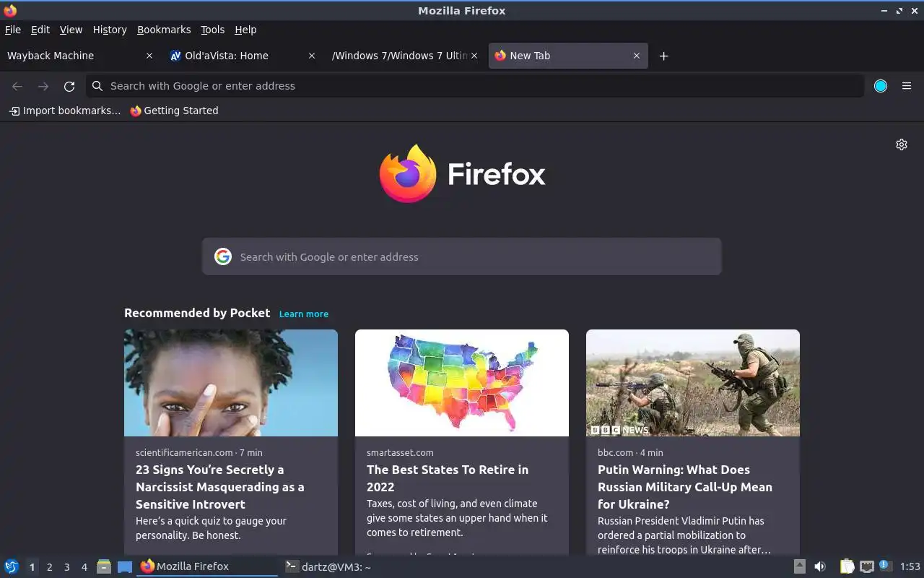Switch to workspace 4 in taskbar

pyautogui.click(x=84, y=567)
